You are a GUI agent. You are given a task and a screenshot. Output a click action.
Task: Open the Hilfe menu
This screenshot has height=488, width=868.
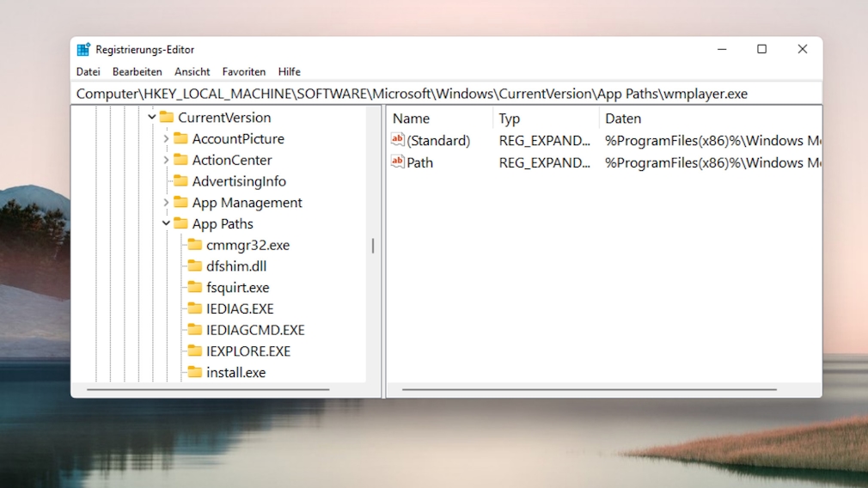coord(289,71)
